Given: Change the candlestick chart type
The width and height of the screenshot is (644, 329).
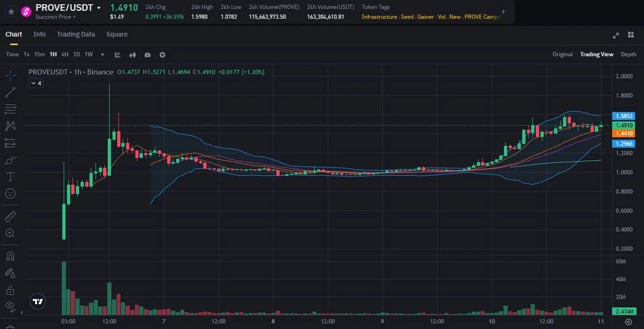Looking at the screenshot, I should click(x=133, y=55).
